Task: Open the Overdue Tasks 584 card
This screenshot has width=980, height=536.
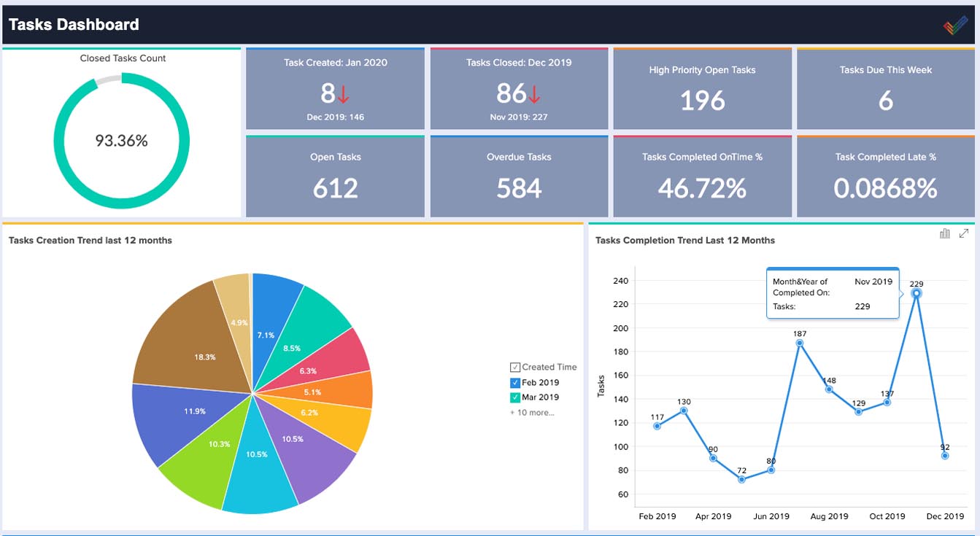Action: tap(519, 176)
